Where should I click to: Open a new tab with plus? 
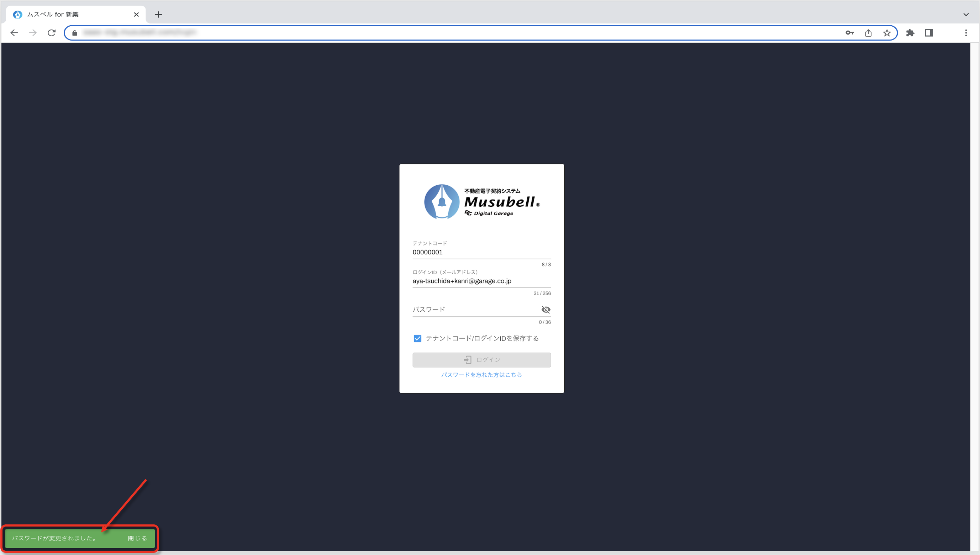159,15
